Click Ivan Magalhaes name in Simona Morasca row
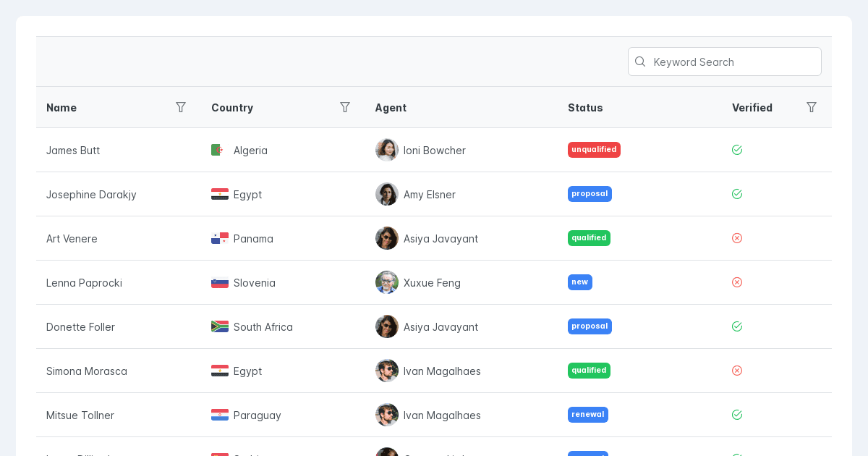Screen dimensions: 868x456 442,371
